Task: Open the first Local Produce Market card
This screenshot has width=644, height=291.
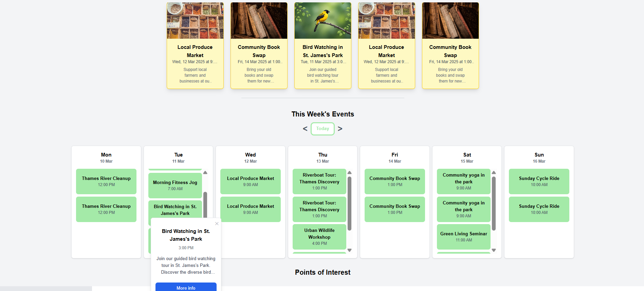Action: (195, 46)
